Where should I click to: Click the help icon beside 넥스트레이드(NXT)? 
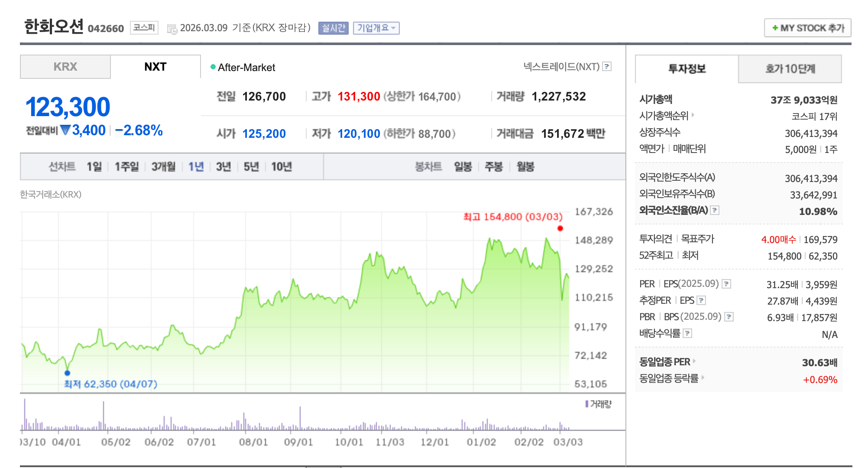click(x=607, y=66)
